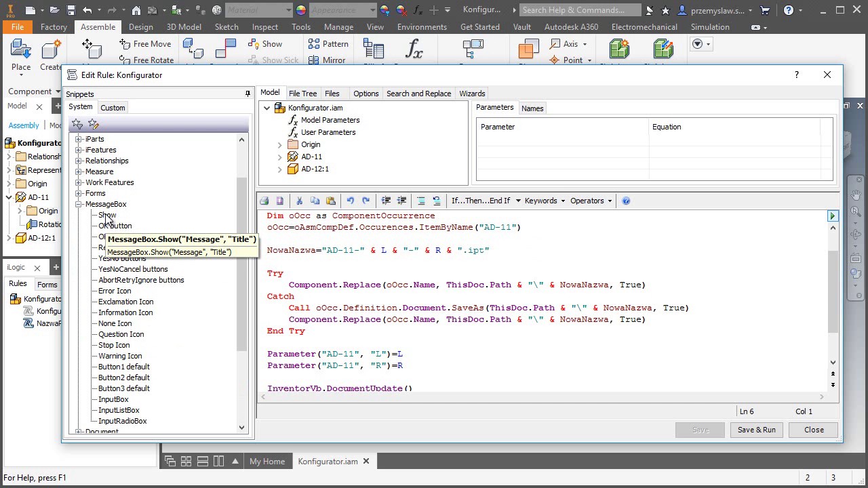
Task: Click the fx parameters icon in title bar
Action: tap(418, 10)
